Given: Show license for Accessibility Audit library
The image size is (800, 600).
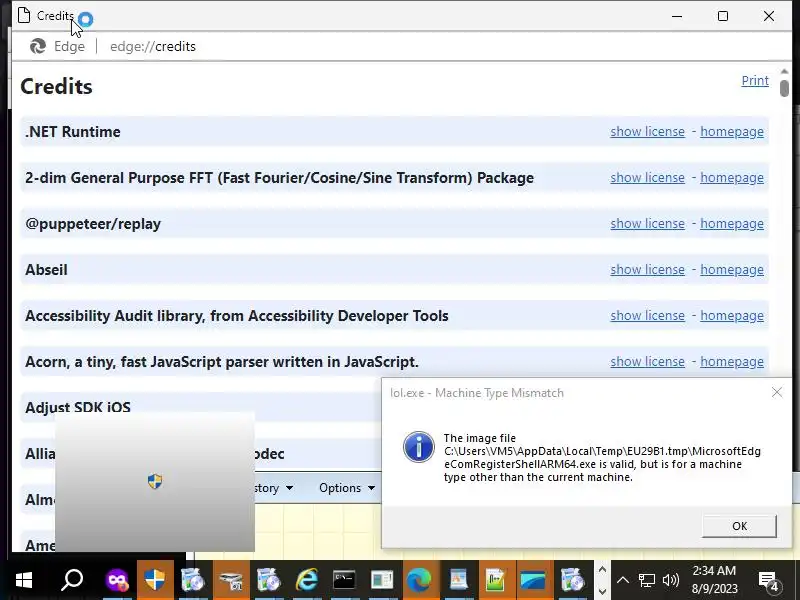Looking at the screenshot, I should point(647,315).
